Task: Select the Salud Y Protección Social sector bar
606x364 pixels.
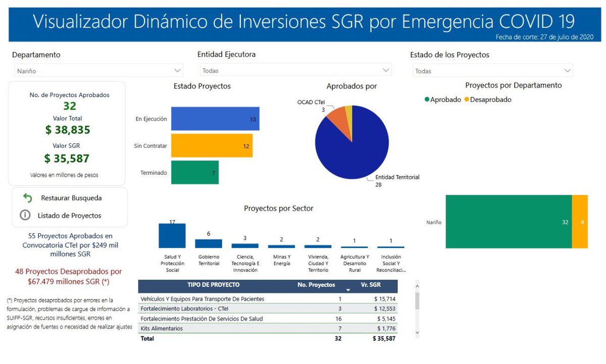Action: coord(172,236)
